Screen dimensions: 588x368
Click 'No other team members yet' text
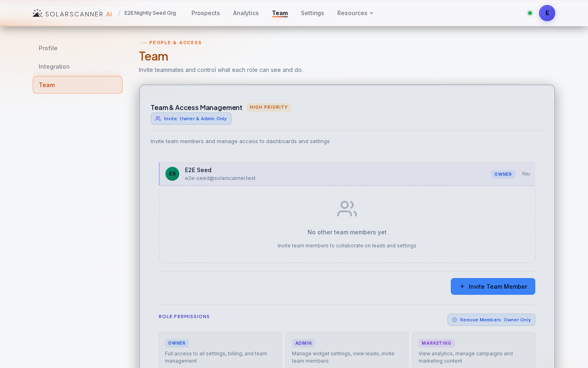347,232
